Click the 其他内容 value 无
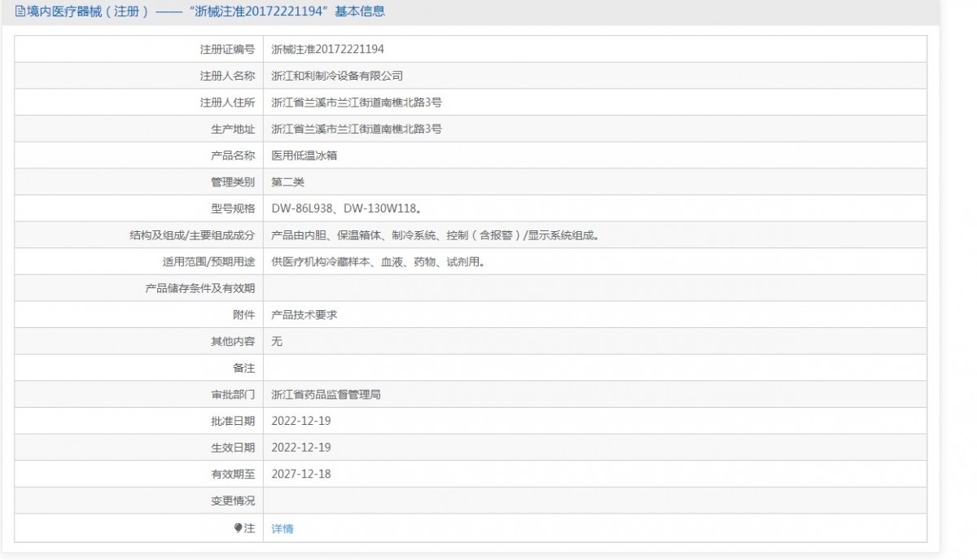The height and width of the screenshot is (560, 977). tap(277, 342)
